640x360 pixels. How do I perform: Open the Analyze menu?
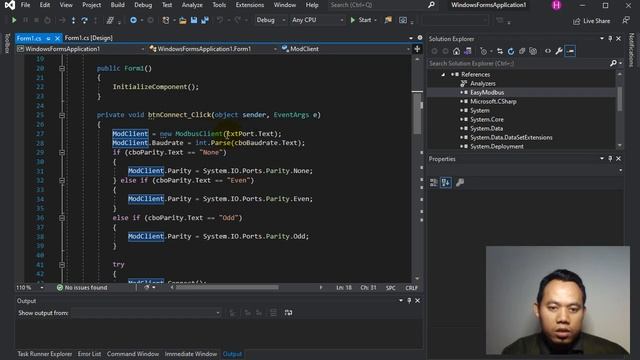192,5
